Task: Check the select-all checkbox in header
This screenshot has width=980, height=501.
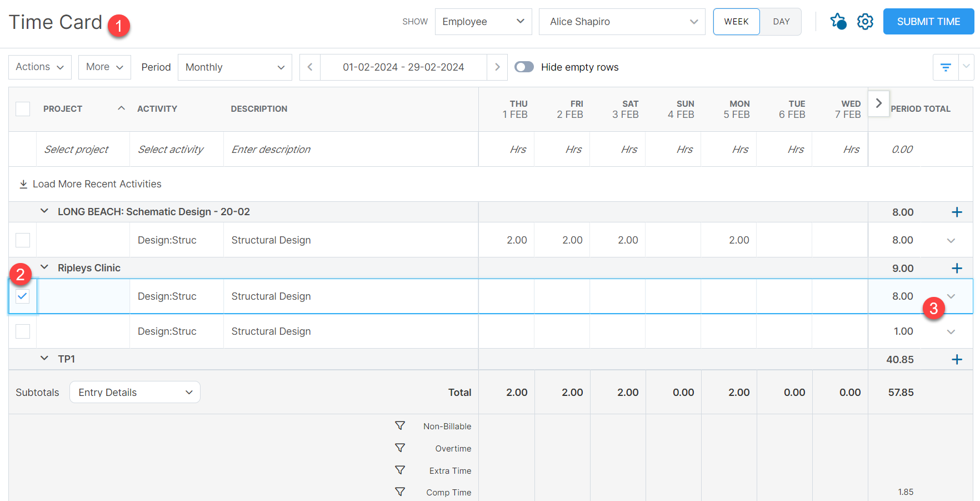Action: [x=22, y=109]
